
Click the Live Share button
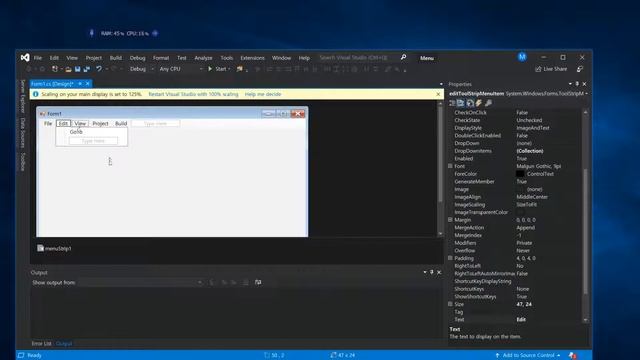click(x=551, y=69)
